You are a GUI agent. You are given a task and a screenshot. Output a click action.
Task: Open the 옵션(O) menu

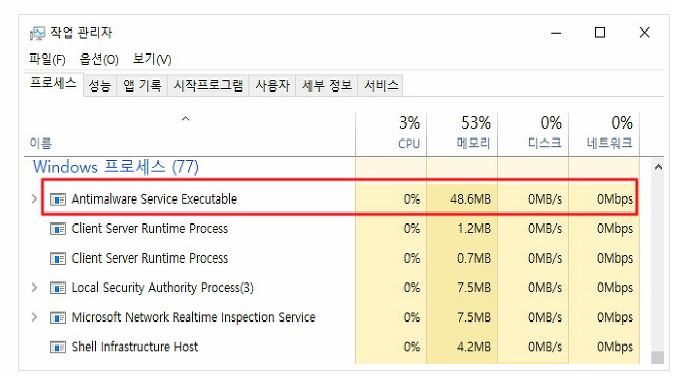(x=99, y=59)
